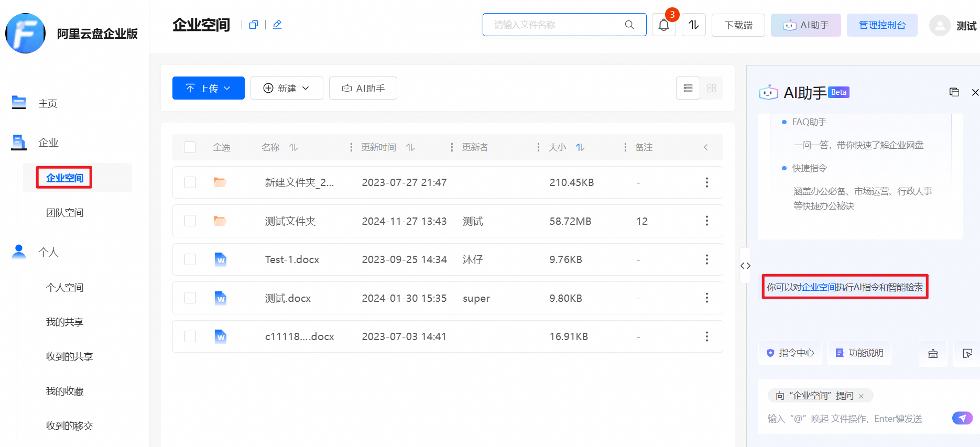Click the clear conversation broom icon
Image resolution: width=980 pixels, height=447 pixels.
933,353
